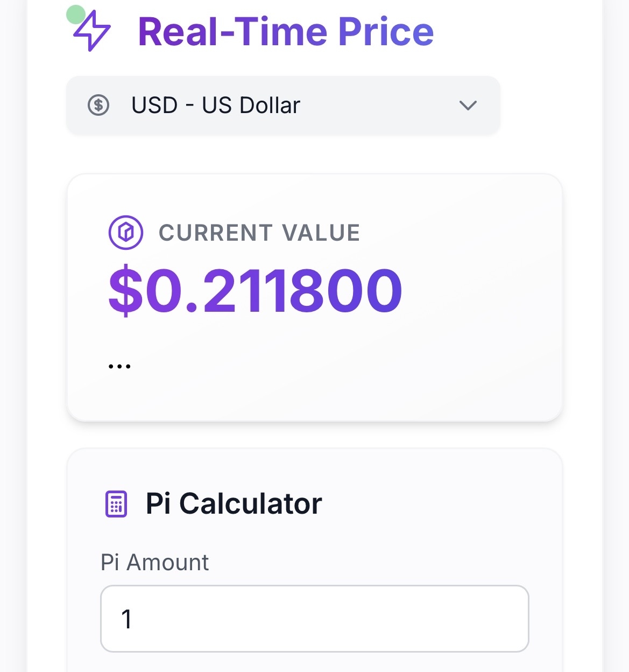
Task: Click the digit 1 inside Pi Amount field
Action: [126, 619]
